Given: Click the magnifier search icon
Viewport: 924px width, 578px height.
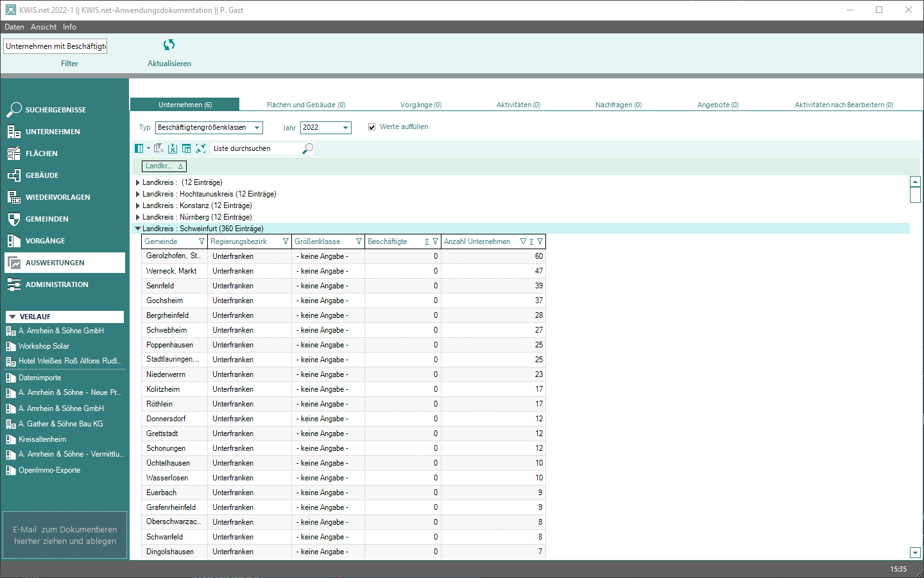Looking at the screenshot, I should pyautogui.click(x=308, y=148).
